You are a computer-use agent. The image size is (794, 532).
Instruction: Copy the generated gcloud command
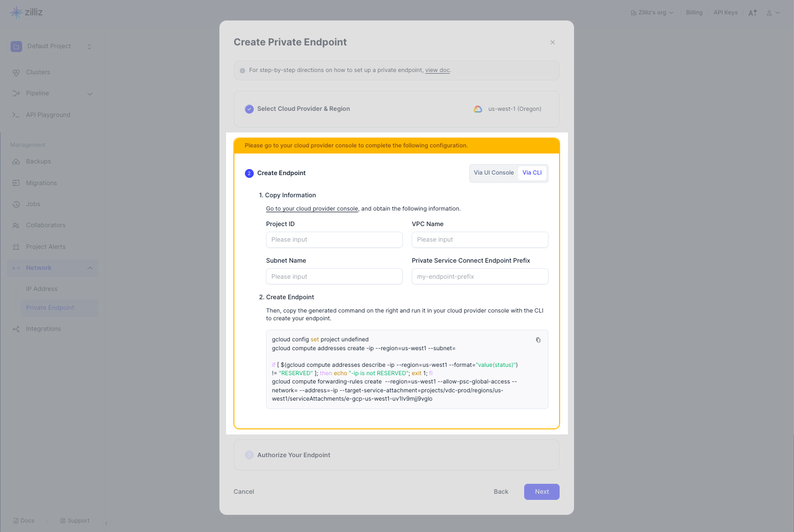[538, 340]
